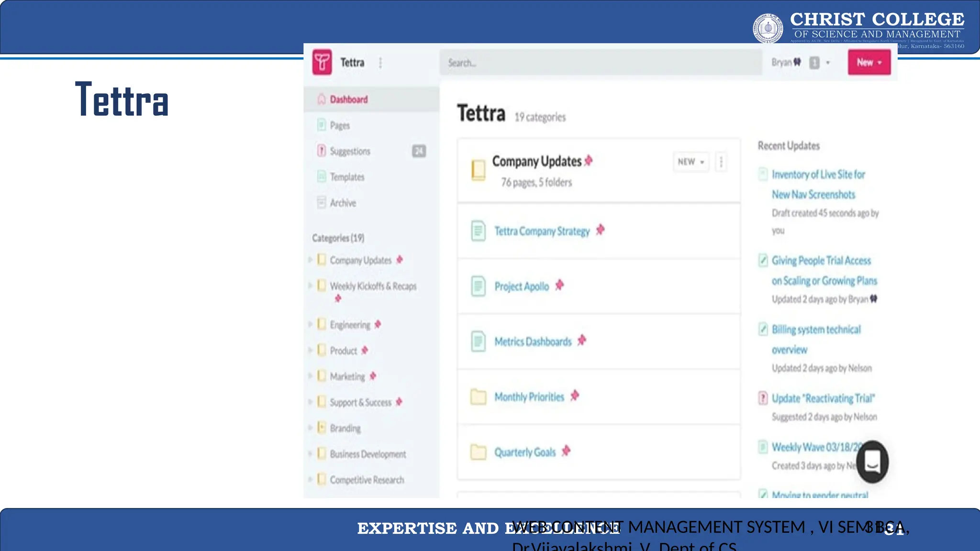This screenshot has width=980, height=551.
Task: Click the pin icon next to Monthly Priorities
Action: (x=575, y=396)
